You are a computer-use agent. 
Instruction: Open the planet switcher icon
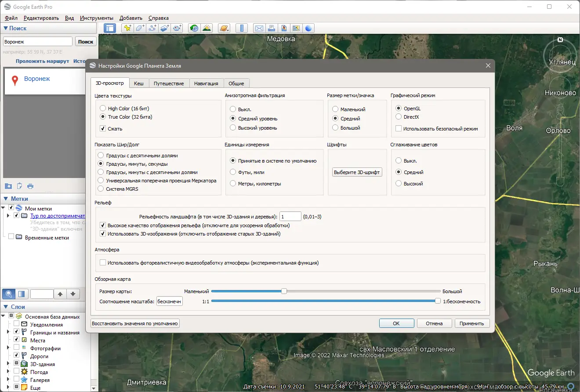point(224,28)
